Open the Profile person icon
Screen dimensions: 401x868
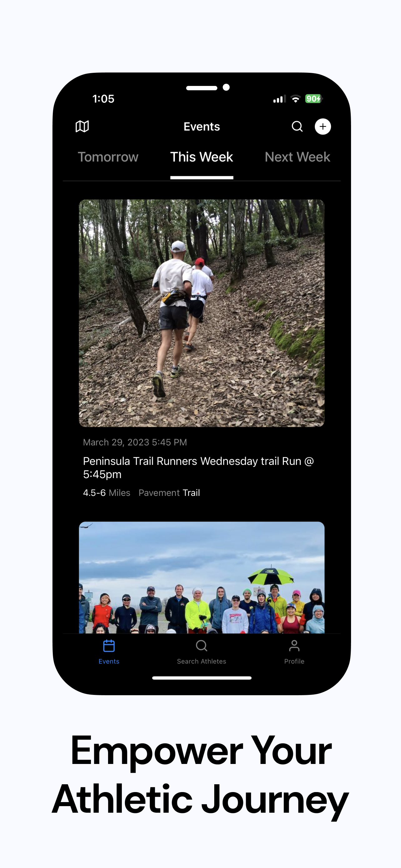click(294, 646)
